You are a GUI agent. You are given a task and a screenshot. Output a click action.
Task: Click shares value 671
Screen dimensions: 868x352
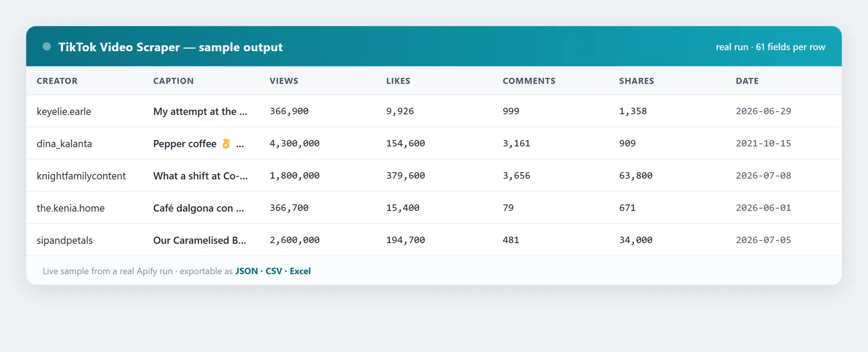coord(627,208)
